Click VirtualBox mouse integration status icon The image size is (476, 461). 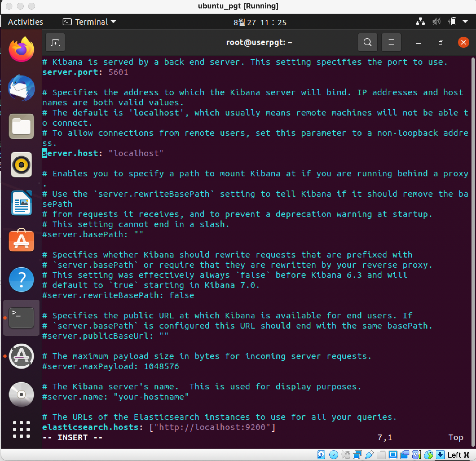click(x=429, y=455)
